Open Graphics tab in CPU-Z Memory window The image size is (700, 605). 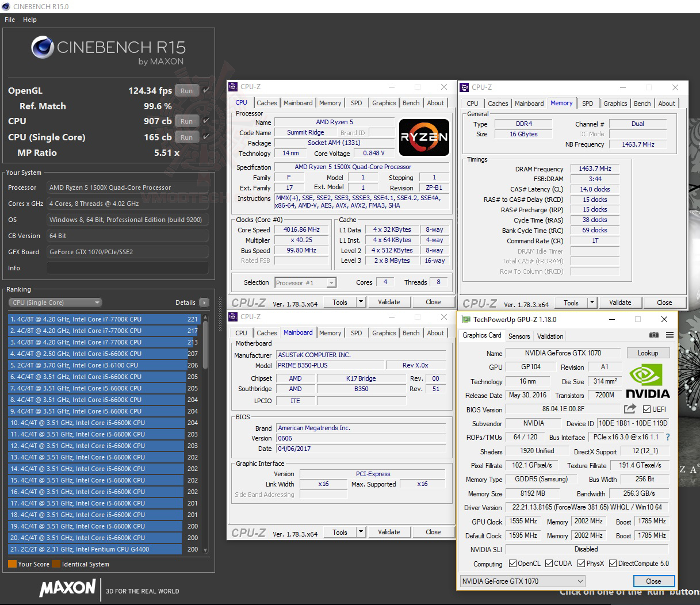tap(615, 104)
